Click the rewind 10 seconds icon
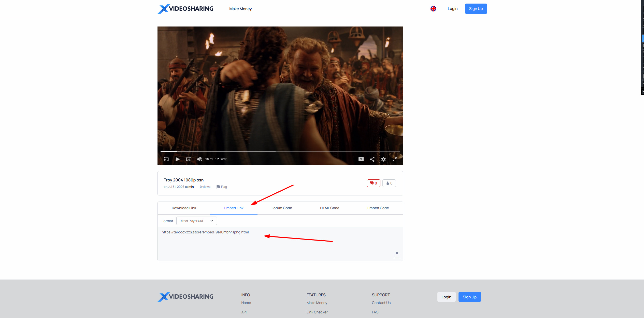644x318 pixels. coord(166,159)
